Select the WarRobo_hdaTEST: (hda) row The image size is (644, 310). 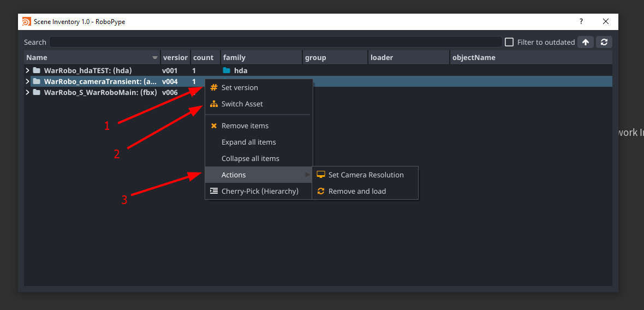pyautogui.click(x=318, y=70)
